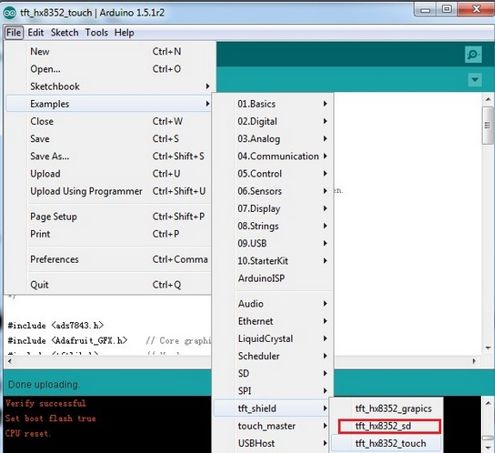Expand the SPI library examples
This screenshot has height=453, width=495.
pos(273,391)
